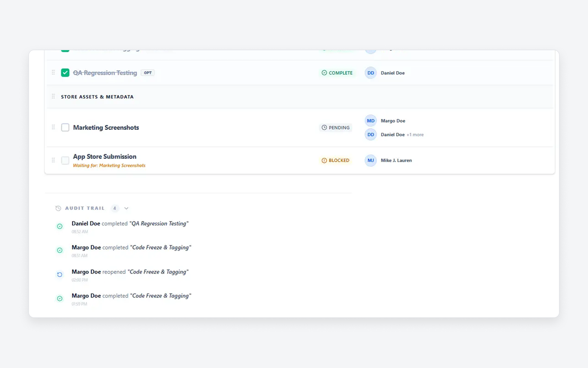This screenshot has height=368, width=588.
Task: Open the '+1 more' assignees link
Action: (415, 135)
